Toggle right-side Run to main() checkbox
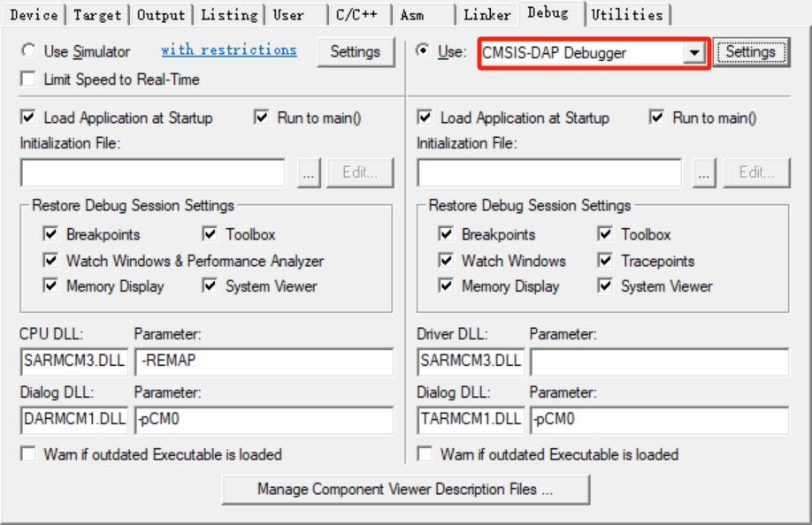Image resolution: width=812 pixels, height=525 pixels. (657, 118)
